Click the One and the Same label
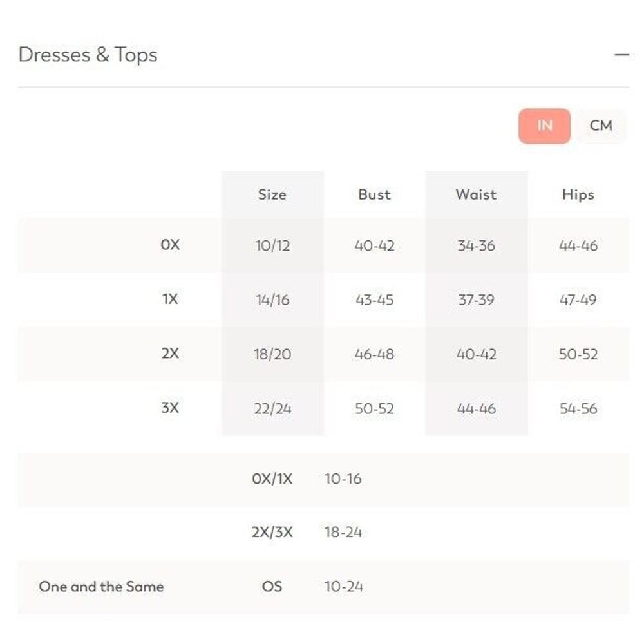The width and height of the screenshot is (644, 644). [x=101, y=587]
